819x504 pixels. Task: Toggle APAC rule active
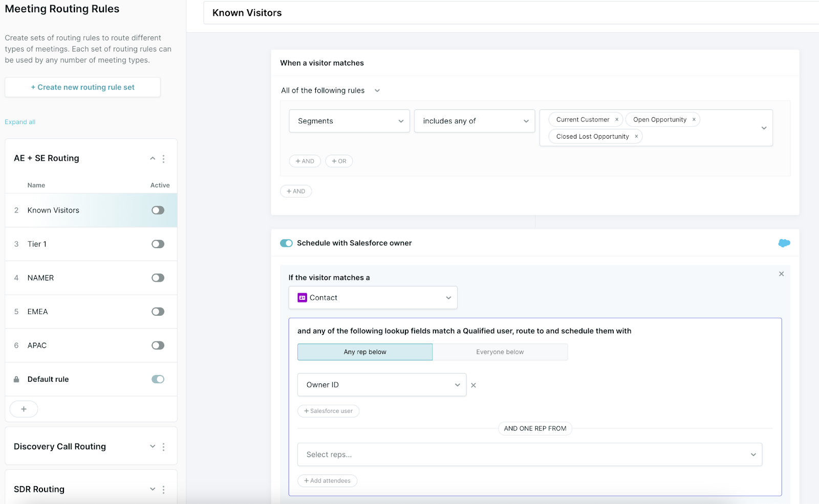(x=158, y=345)
